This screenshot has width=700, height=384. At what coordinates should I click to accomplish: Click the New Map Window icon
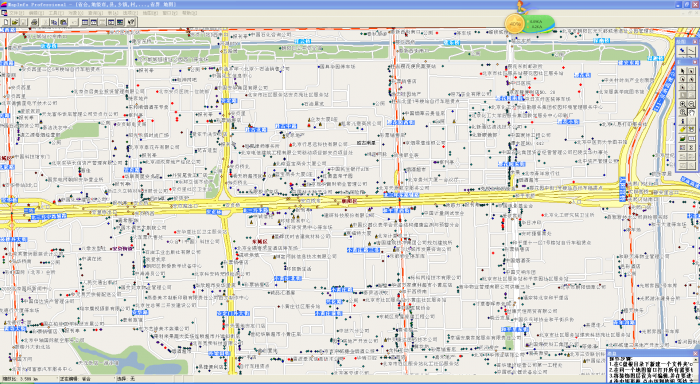93,22
